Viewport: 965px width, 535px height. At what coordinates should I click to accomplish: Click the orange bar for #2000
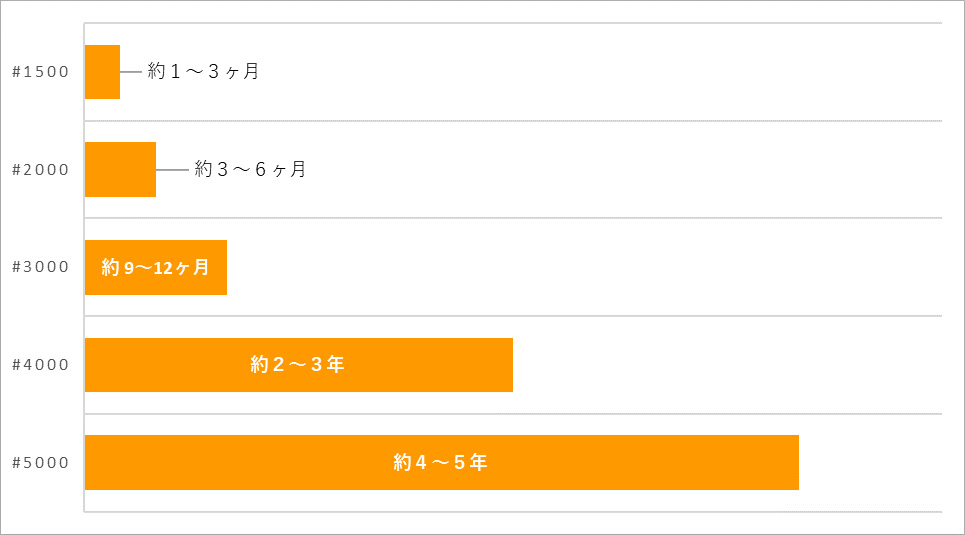pyautogui.click(x=120, y=170)
